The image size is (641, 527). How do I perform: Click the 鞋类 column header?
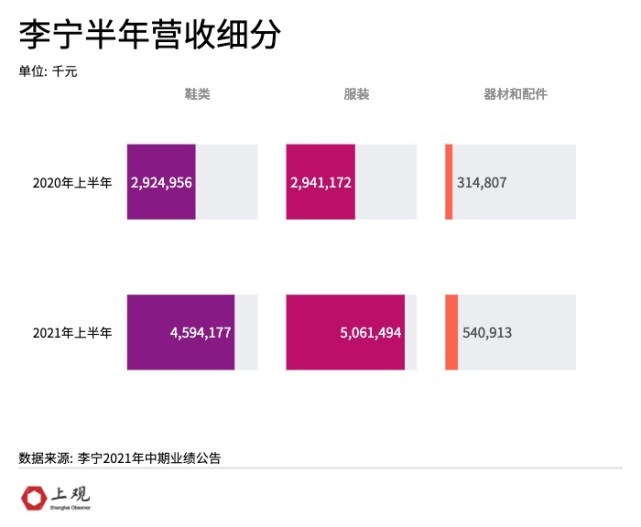click(197, 94)
